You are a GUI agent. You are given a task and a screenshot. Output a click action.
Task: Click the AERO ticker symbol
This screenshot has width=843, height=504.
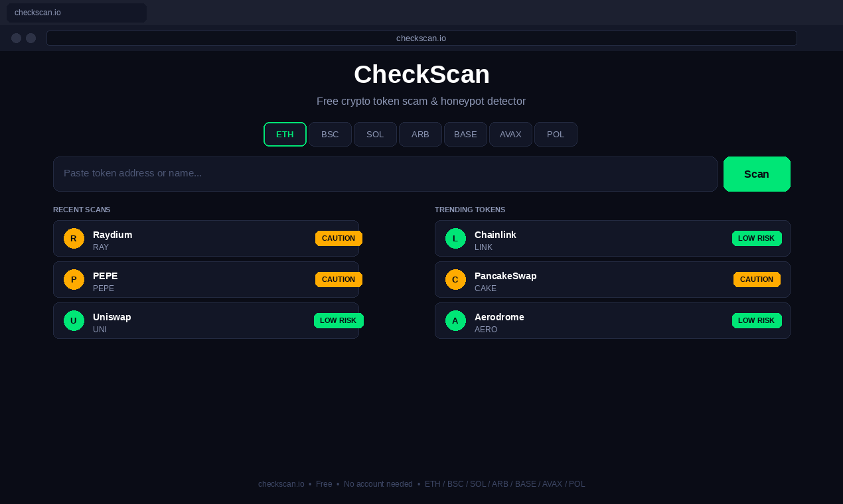coord(486,330)
